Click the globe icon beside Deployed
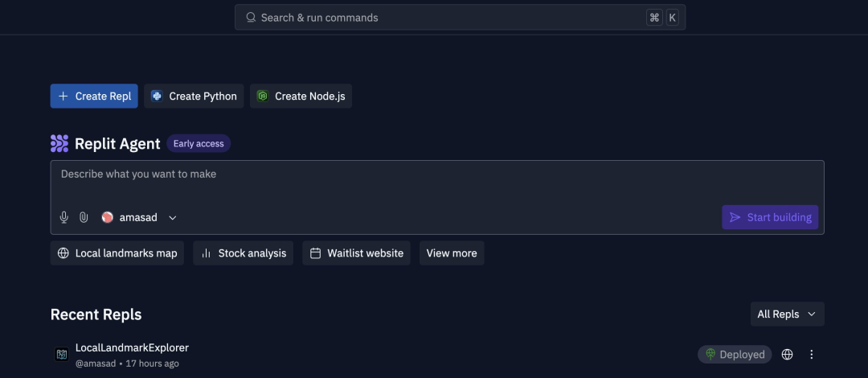The image size is (868, 378). [787, 354]
